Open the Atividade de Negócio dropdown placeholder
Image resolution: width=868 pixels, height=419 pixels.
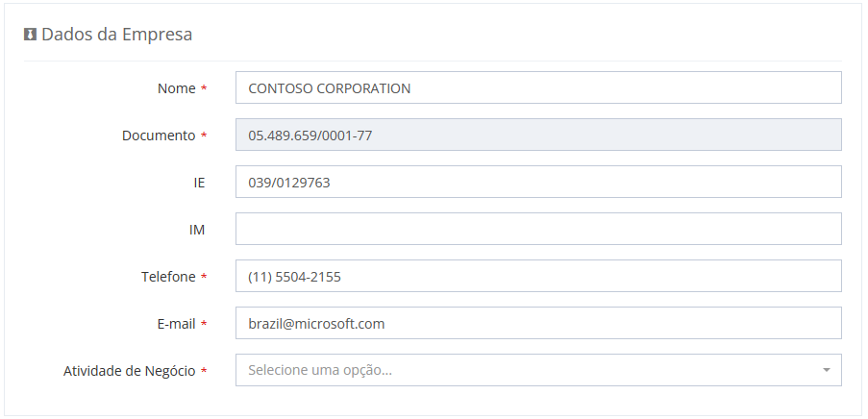point(519,370)
